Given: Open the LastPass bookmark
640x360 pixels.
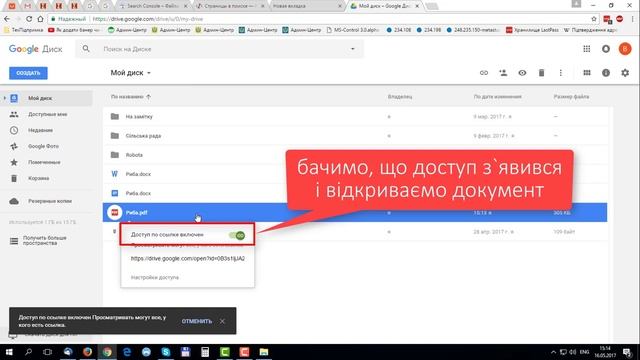Looking at the screenshot, I should (x=532, y=30).
